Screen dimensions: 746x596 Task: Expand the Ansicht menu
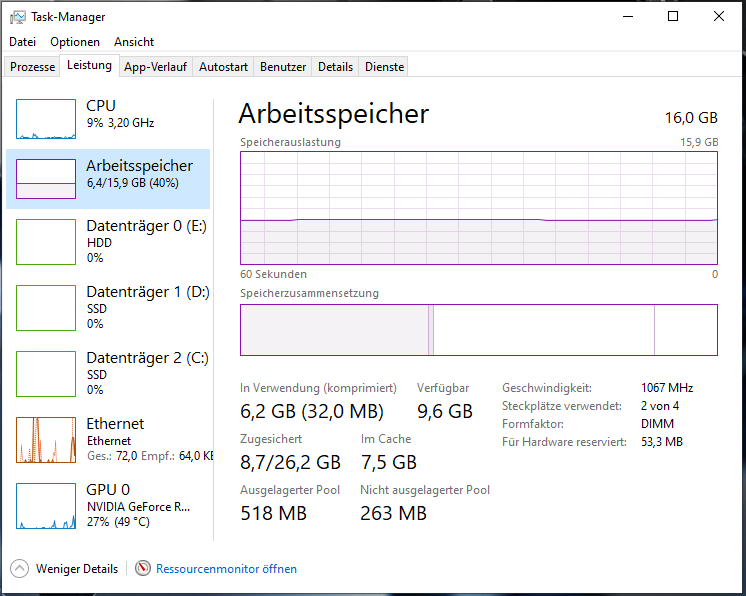134,42
